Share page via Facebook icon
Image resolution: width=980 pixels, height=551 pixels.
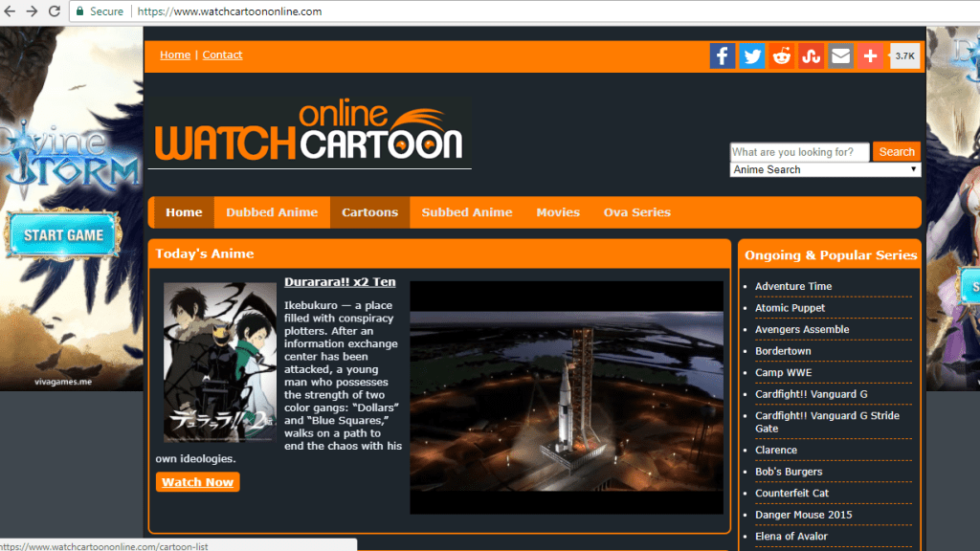coord(723,56)
